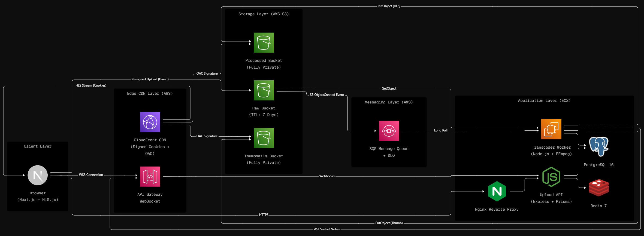Image resolution: width=644 pixels, height=236 pixels.
Task: Click the "HLS Stream (Cookies)" edge label
Action: pyautogui.click(x=91, y=85)
